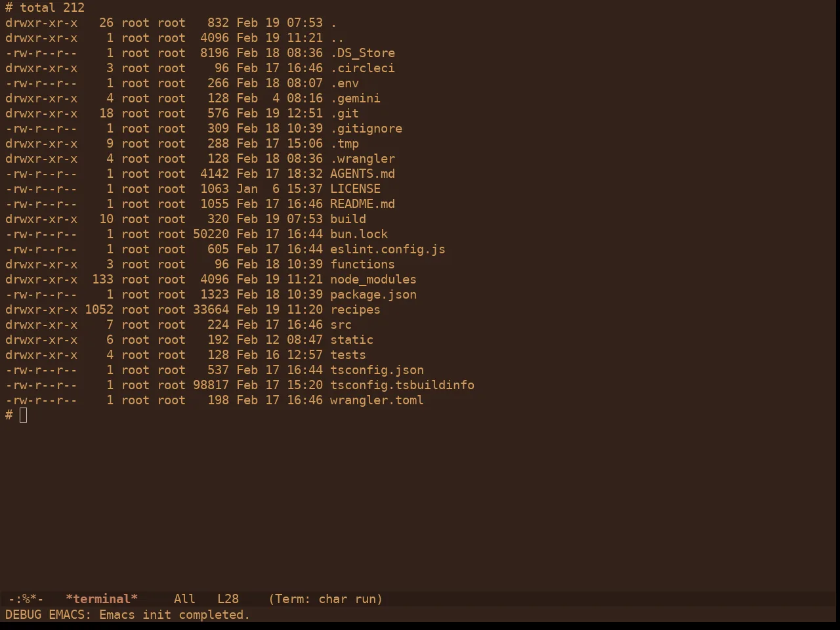The height and width of the screenshot is (630, 840).
Task: Click the All position indicator in mode line
Action: [x=184, y=599]
